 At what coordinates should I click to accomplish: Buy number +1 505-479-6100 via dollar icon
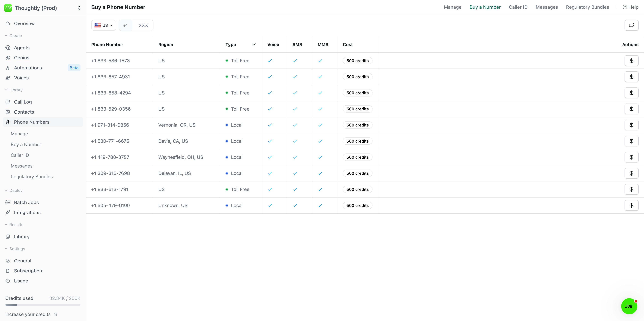click(x=631, y=205)
